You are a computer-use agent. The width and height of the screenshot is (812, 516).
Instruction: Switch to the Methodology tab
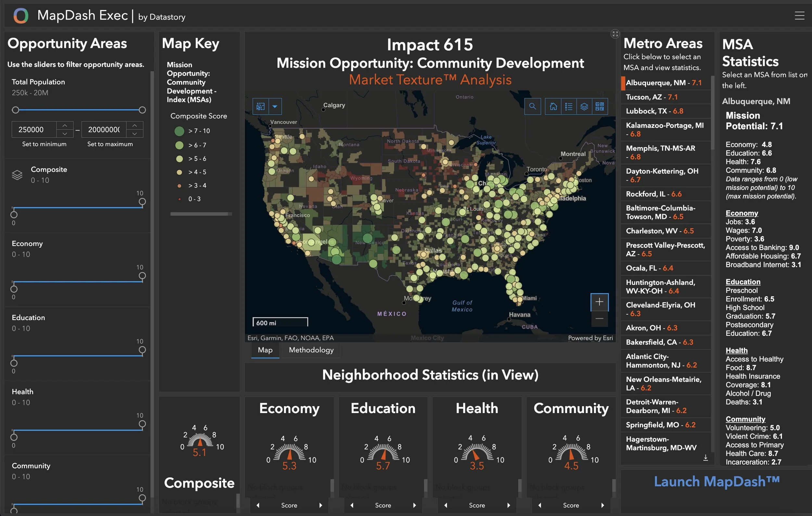tap(311, 350)
